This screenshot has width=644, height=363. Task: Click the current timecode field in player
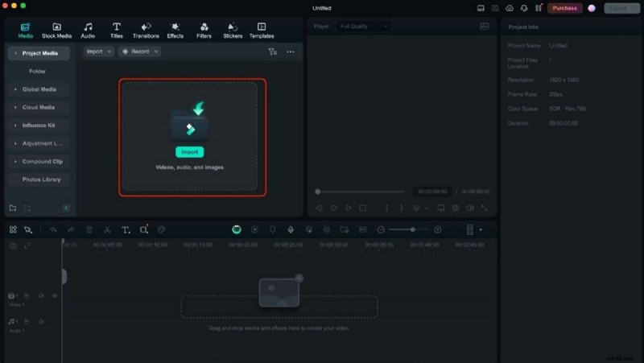coord(432,192)
